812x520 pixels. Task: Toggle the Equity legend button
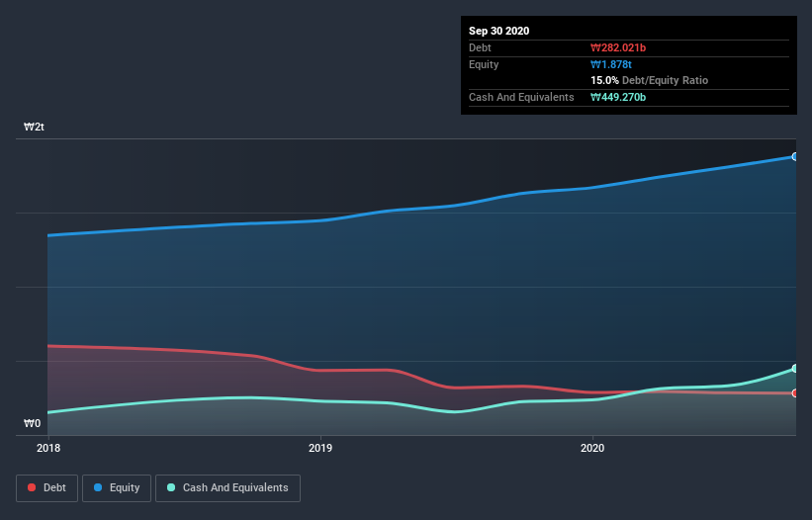tap(117, 488)
